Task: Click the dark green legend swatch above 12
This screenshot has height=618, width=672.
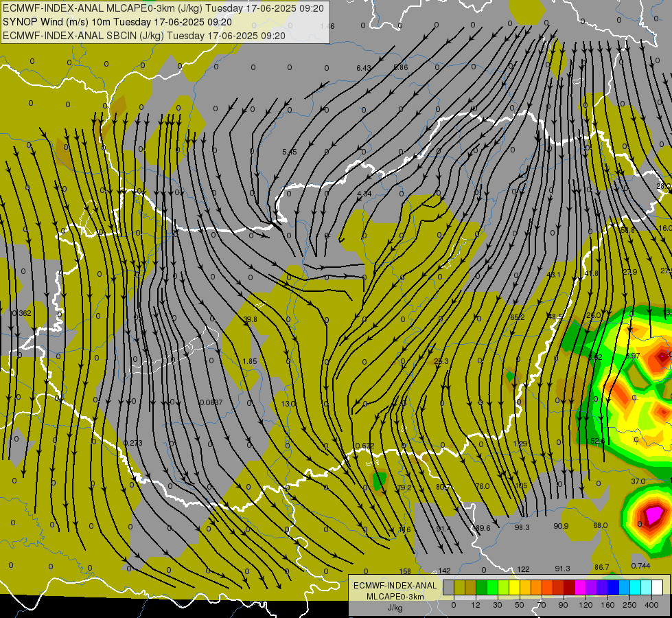Action: coord(482,588)
